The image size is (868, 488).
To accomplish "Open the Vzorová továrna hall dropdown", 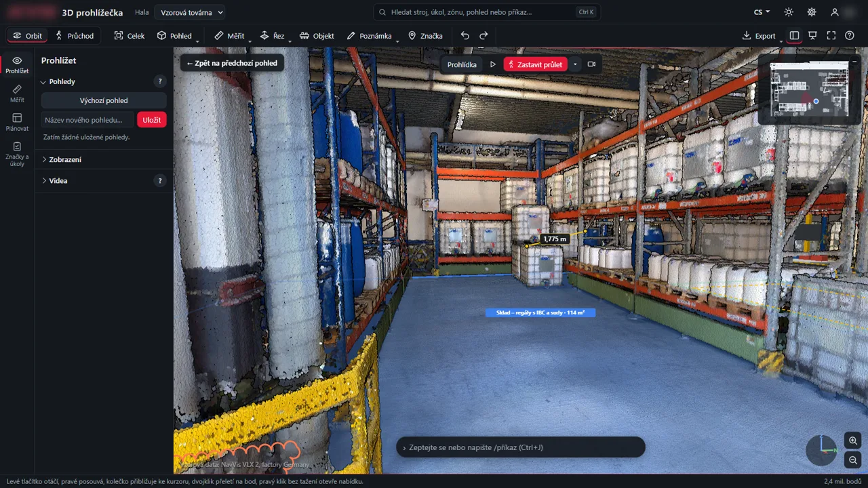I will [x=190, y=12].
